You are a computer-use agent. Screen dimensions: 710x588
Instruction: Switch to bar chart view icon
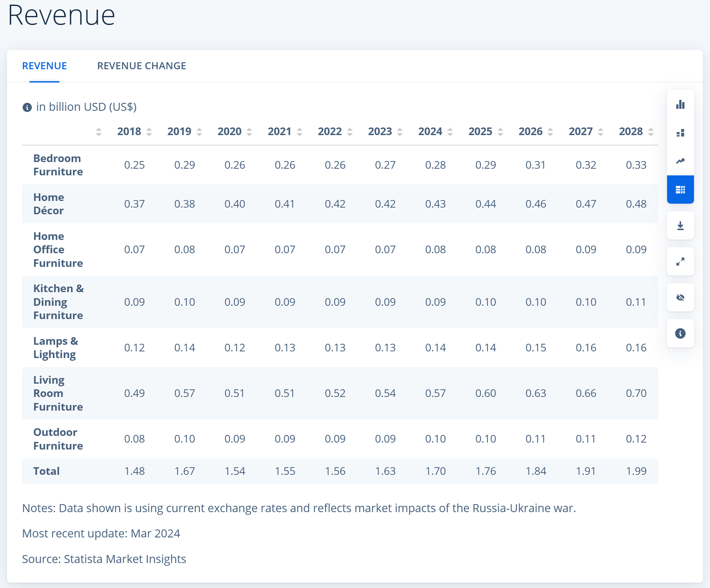pos(680,104)
